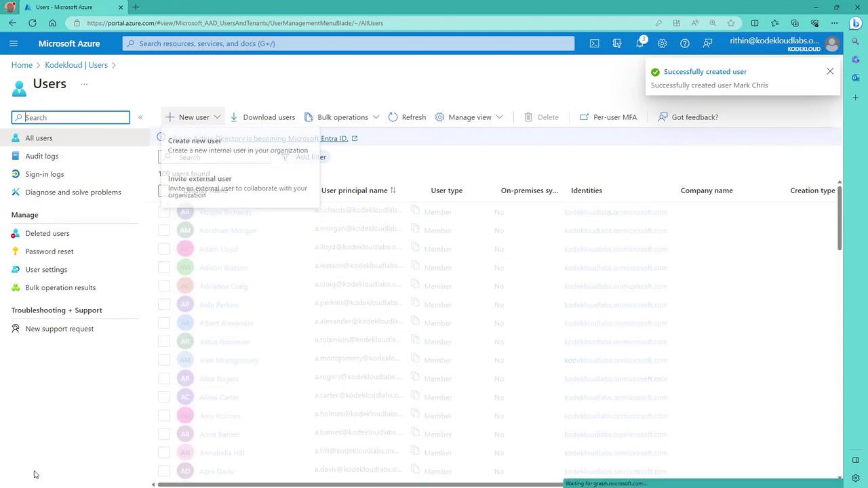This screenshot has height=488, width=868.
Task: Copy the a.watson user principal name
Action: [416, 265]
